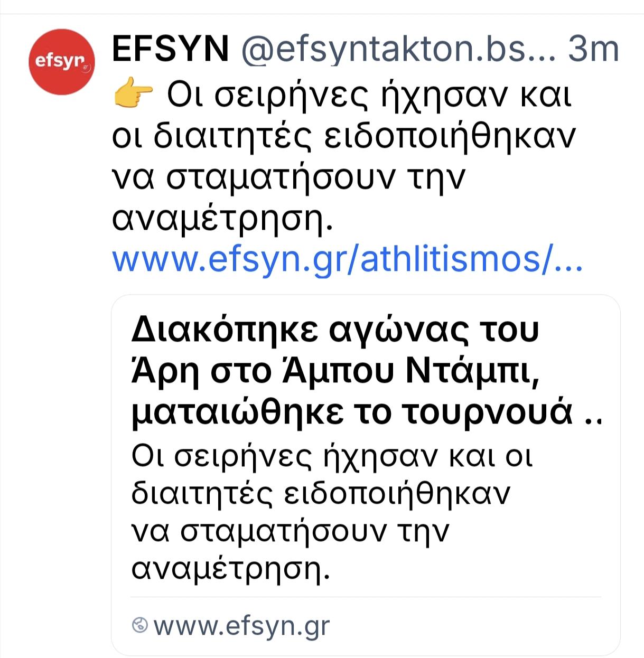Open the www.efsyn.gr domain in card footer

coord(241,625)
